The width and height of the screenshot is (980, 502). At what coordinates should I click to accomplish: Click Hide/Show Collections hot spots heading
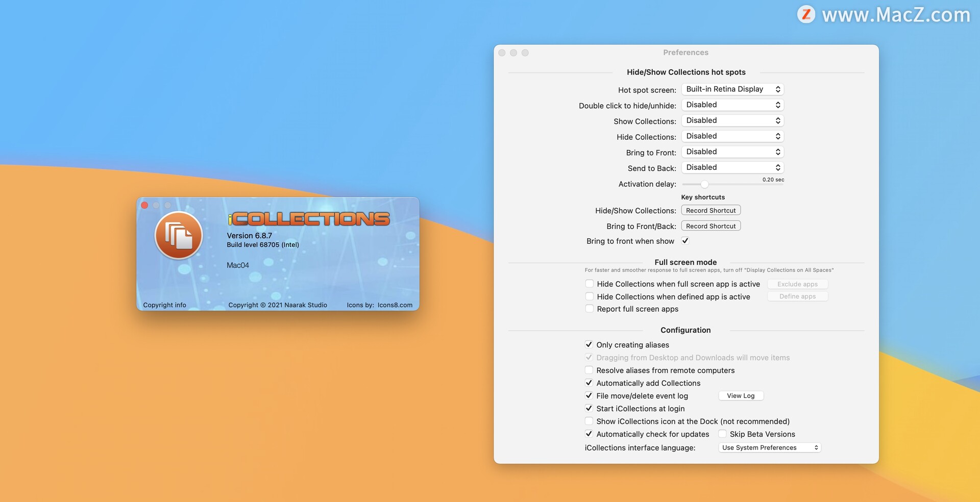686,72
